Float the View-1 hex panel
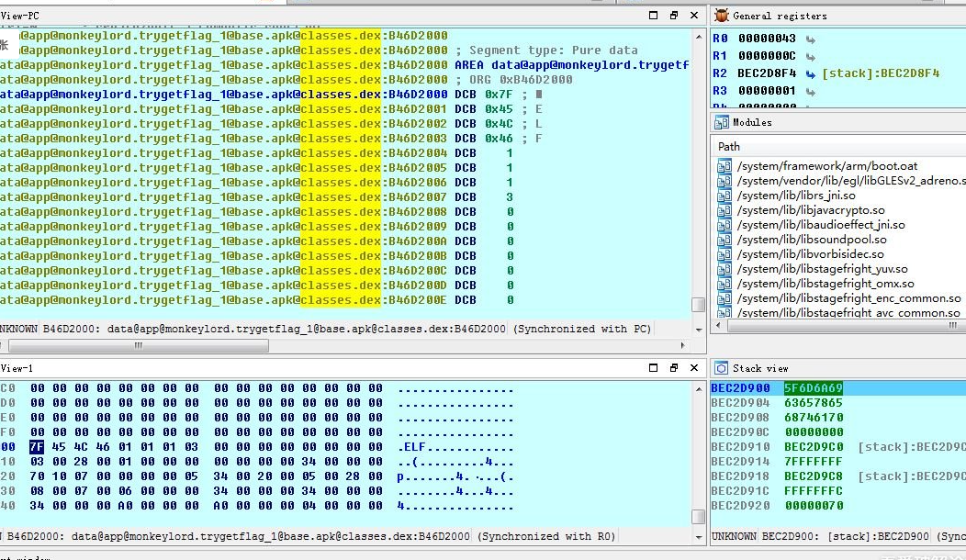The height and width of the screenshot is (560, 966). click(x=674, y=368)
